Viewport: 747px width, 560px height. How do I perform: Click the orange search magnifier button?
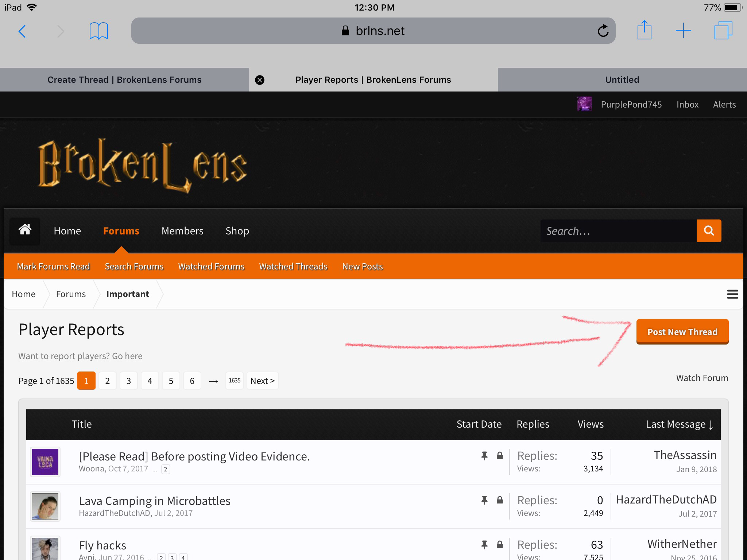coord(709,230)
